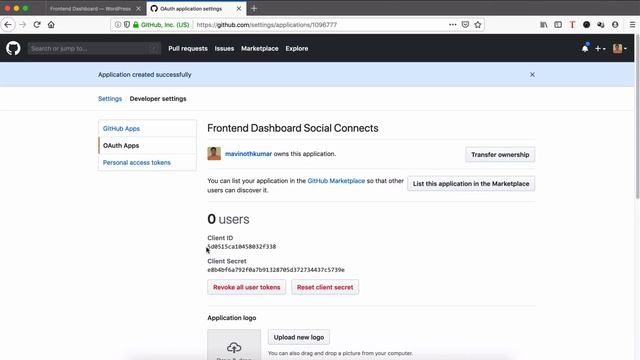Open the user profile avatar dropdown
This screenshot has height=360, width=640.
620,48
